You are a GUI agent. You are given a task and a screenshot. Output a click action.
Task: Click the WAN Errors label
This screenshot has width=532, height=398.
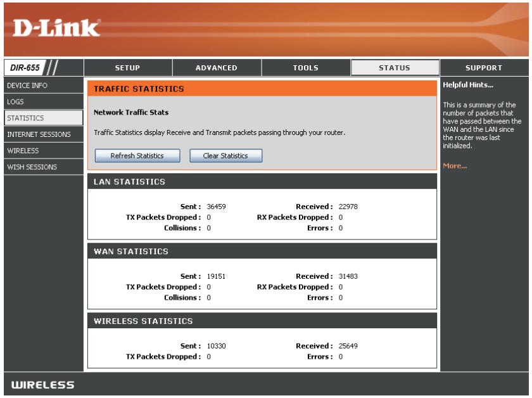[320, 297]
